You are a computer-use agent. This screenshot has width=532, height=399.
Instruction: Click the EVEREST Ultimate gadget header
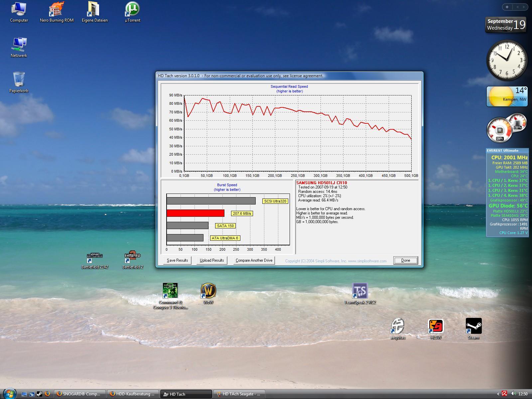[x=507, y=150]
